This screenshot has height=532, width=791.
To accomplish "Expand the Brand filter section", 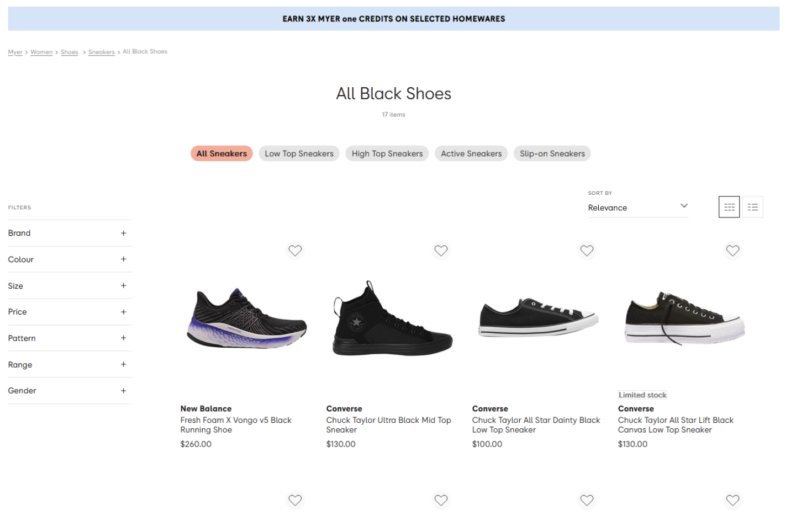I will (x=69, y=233).
